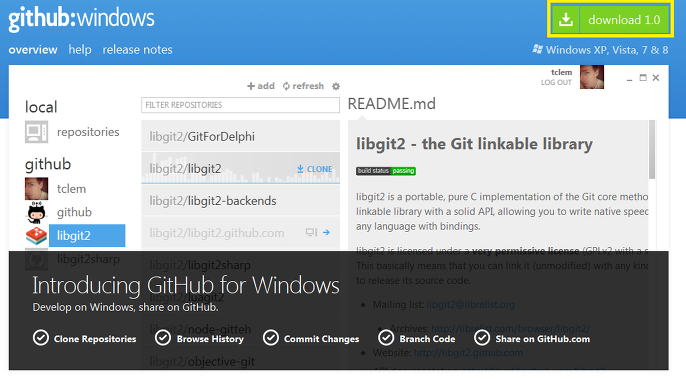
Task: Select the tclem account
Action: [71, 189]
